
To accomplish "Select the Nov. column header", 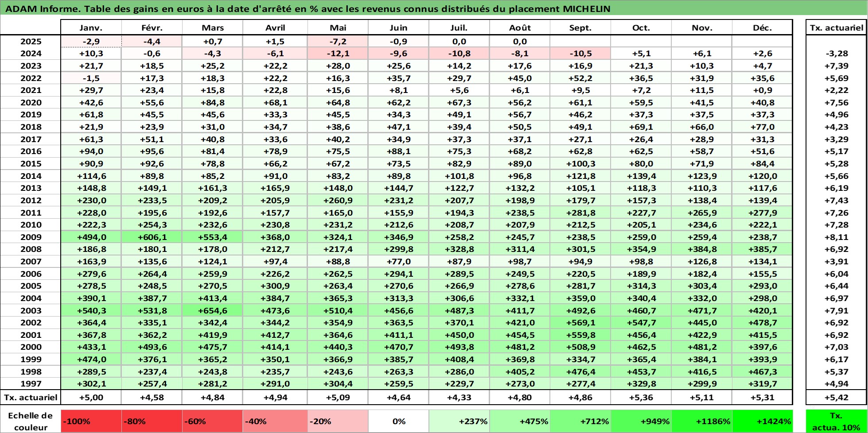I will [702, 27].
